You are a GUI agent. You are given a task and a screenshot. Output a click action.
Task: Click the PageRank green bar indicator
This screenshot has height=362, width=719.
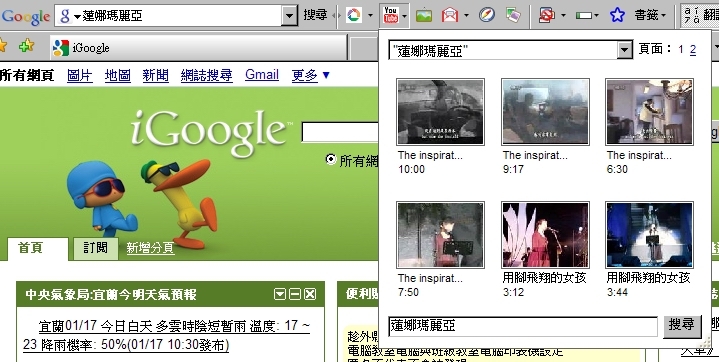(x=584, y=16)
